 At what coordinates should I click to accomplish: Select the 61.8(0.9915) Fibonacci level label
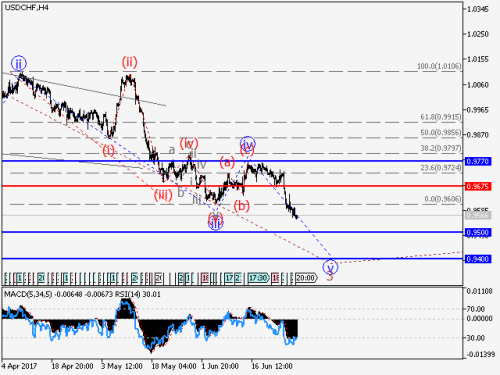(441, 117)
